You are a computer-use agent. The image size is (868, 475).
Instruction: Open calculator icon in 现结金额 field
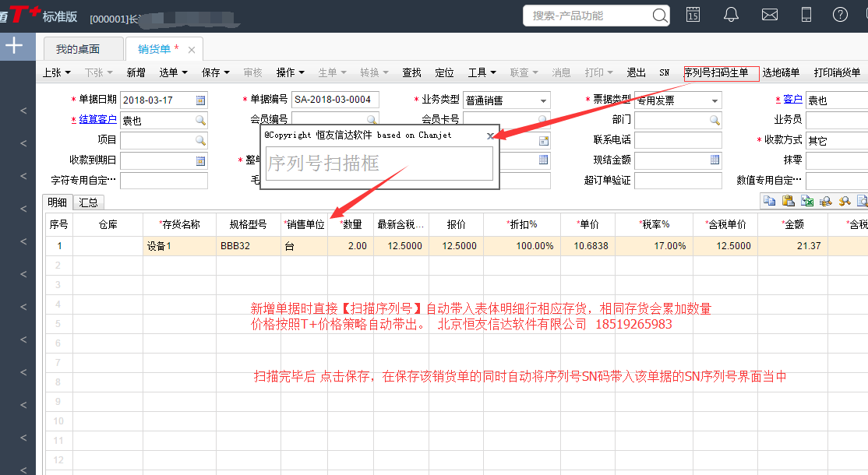pos(715,160)
